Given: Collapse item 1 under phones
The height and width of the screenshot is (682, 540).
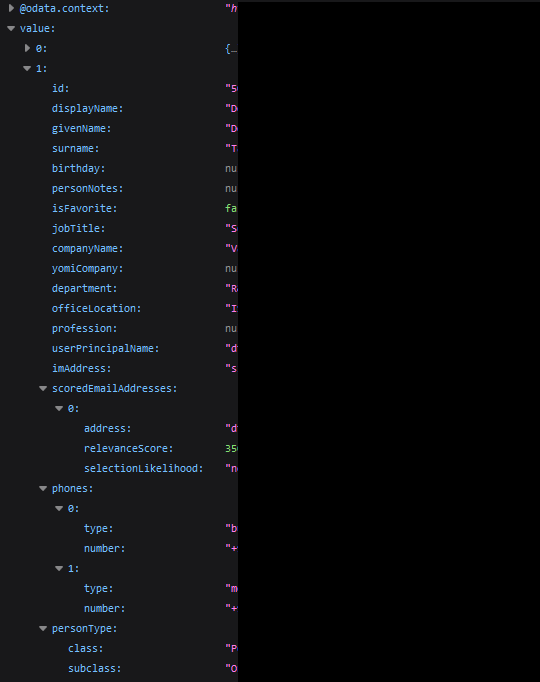Looking at the screenshot, I should pyautogui.click(x=59, y=568).
